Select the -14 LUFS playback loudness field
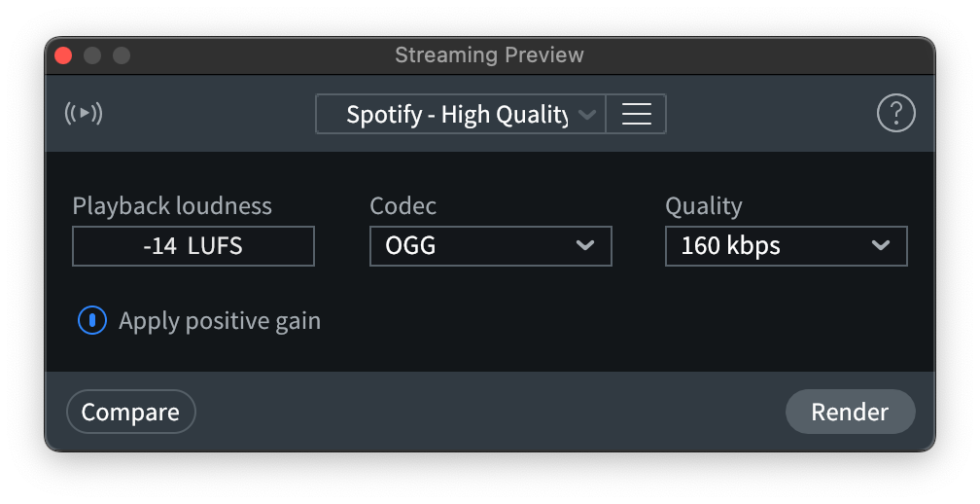This screenshot has height=504, width=980. (x=193, y=246)
